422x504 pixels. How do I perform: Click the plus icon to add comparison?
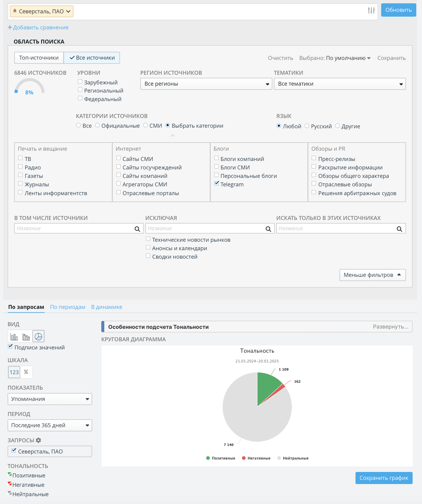pyautogui.click(x=10, y=28)
